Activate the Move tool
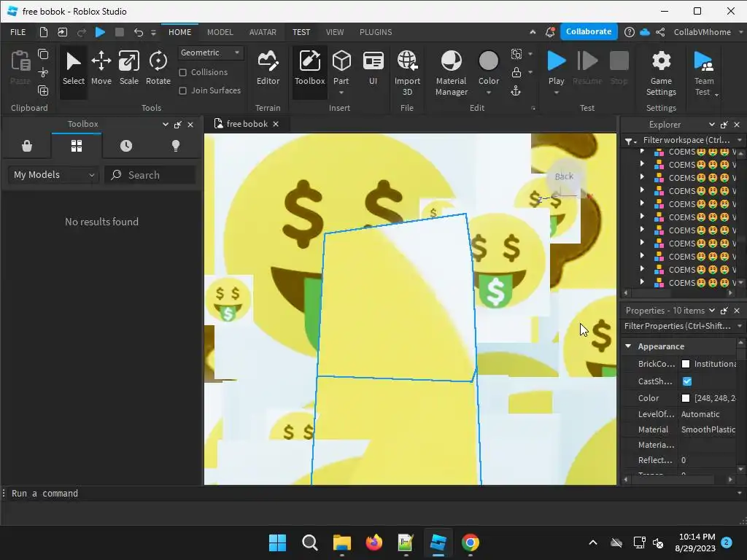747x560 pixels. [x=101, y=69]
